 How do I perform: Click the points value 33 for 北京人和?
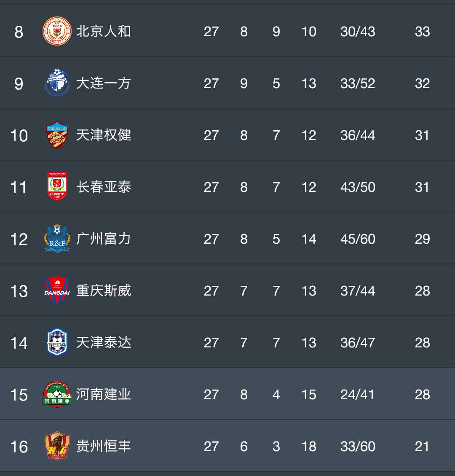pyautogui.click(x=422, y=31)
